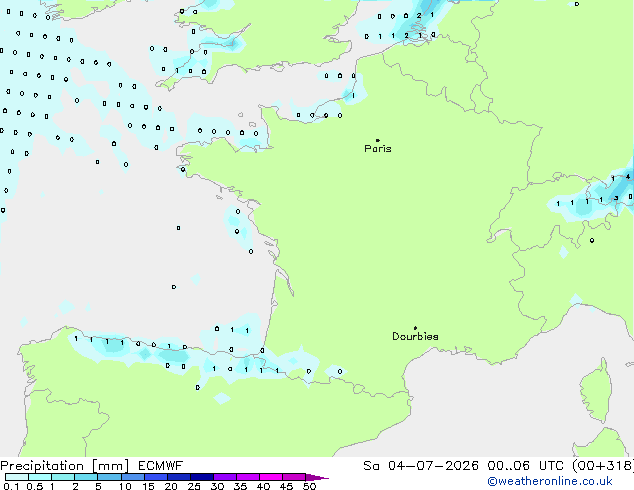The image size is (634, 490).
Task: Click the Precipitation [mm] title text
Action: coord(65,466)
